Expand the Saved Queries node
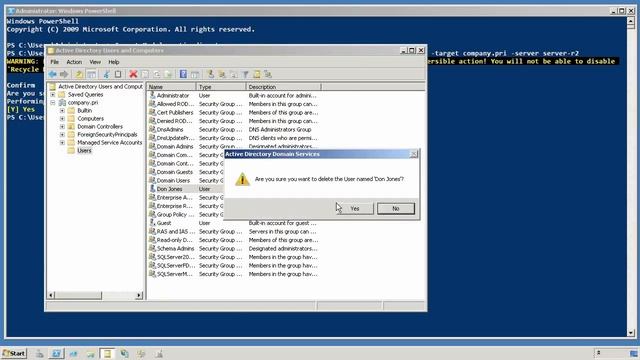The image size is (640, 360). tap(53, 94)
